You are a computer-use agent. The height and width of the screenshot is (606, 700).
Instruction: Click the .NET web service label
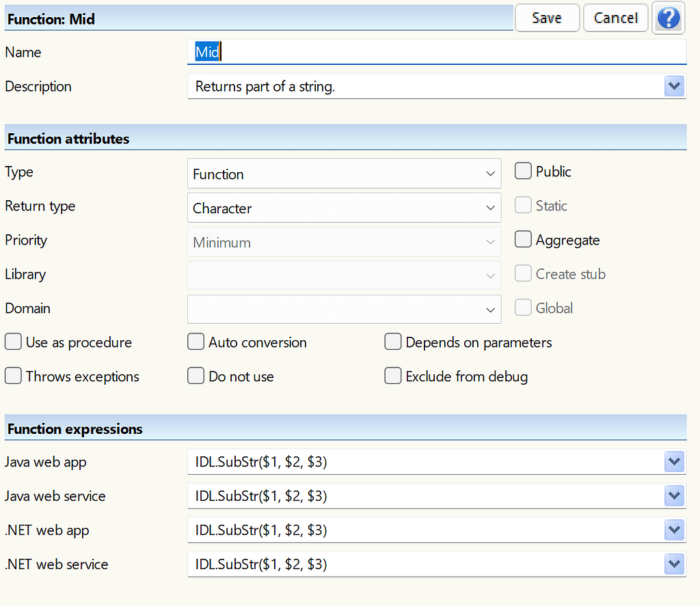57,564
